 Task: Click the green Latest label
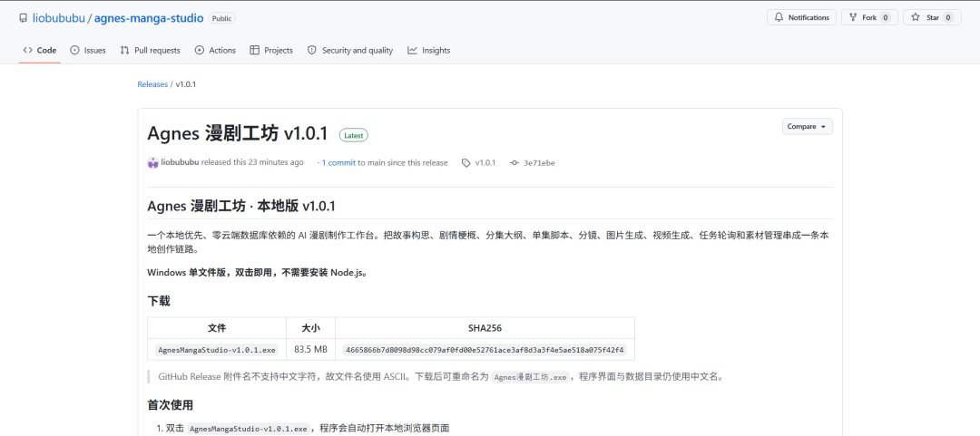click(x=354, y=135)
